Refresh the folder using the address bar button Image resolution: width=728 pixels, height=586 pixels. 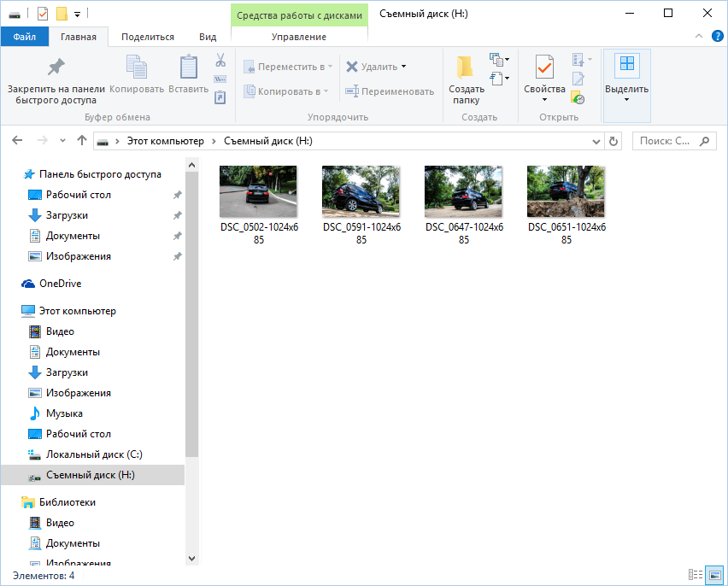tap(613, 141)
